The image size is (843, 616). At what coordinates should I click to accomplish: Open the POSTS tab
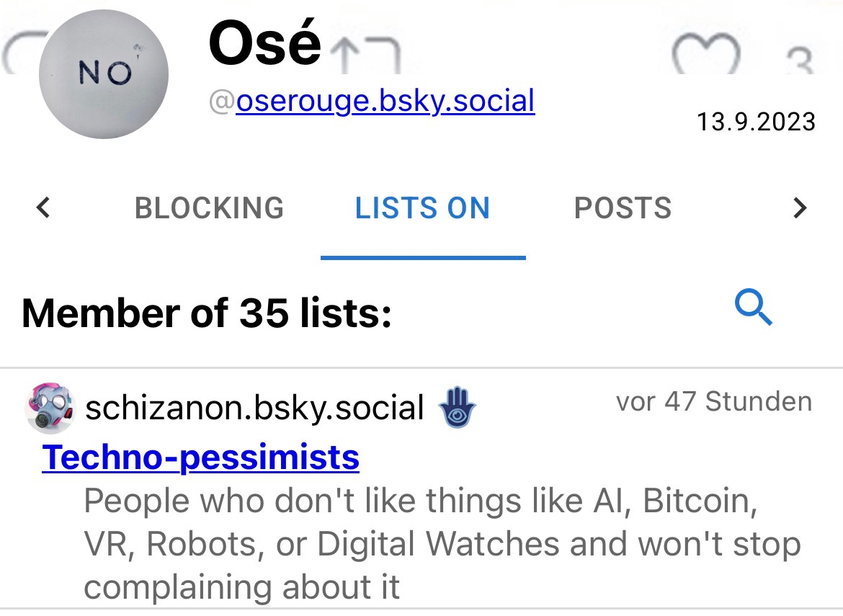[x=623, y=208]
